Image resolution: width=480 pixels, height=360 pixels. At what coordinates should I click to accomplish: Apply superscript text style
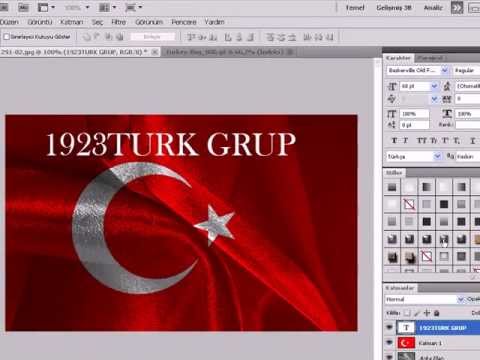pyautogui.click(x=445, y=141)
